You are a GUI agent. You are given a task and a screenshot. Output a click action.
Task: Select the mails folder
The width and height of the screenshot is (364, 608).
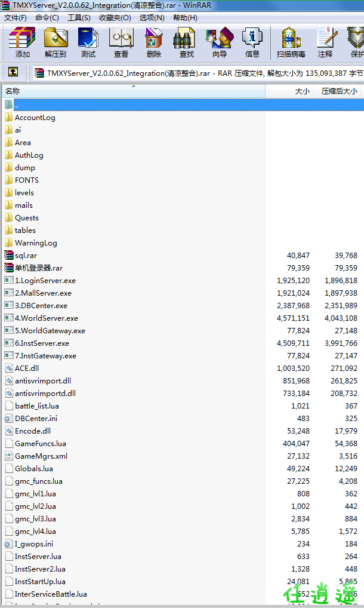(24, 205)
